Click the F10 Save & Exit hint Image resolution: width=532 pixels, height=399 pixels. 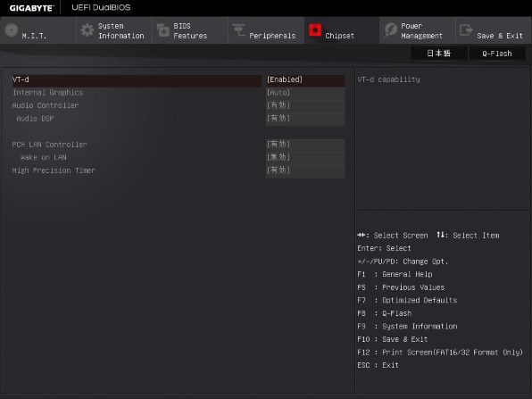393,339
